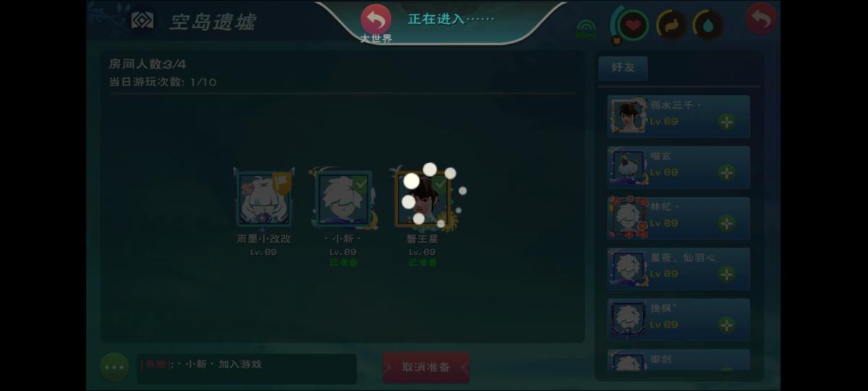Check the green network ping indicator
This screenshot has height=391, width=868.
pyautogui.click(x=585, y=30)
